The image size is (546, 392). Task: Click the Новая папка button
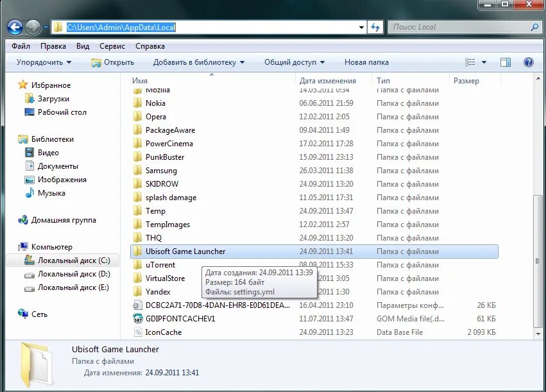coord(366,62)
